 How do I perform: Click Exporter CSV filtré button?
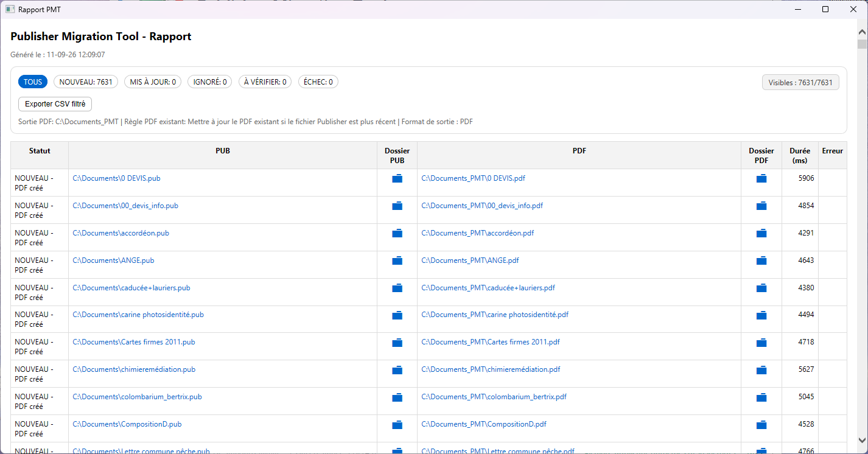coord(55,104)
